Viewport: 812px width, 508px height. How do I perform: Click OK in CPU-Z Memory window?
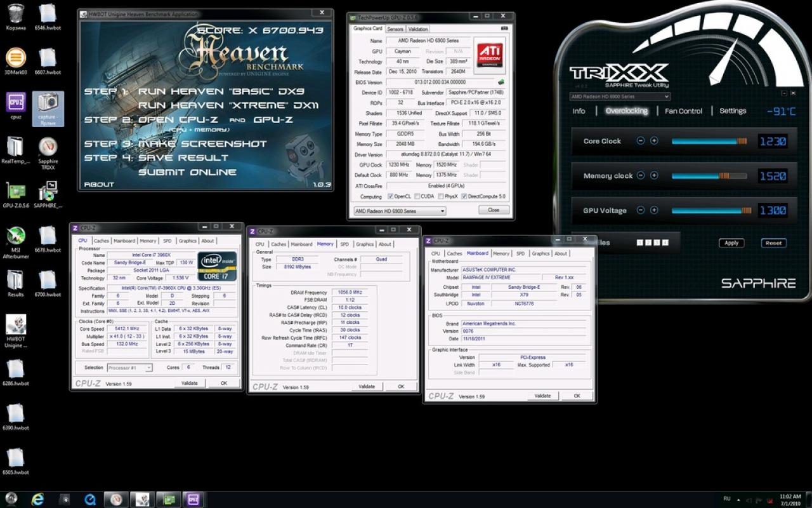[x=401, y=386]
